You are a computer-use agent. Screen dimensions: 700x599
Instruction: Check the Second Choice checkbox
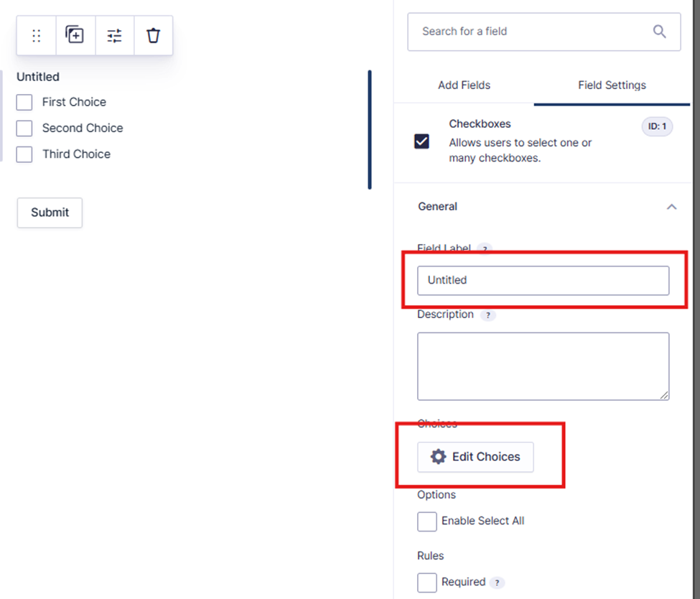(24, 128)
